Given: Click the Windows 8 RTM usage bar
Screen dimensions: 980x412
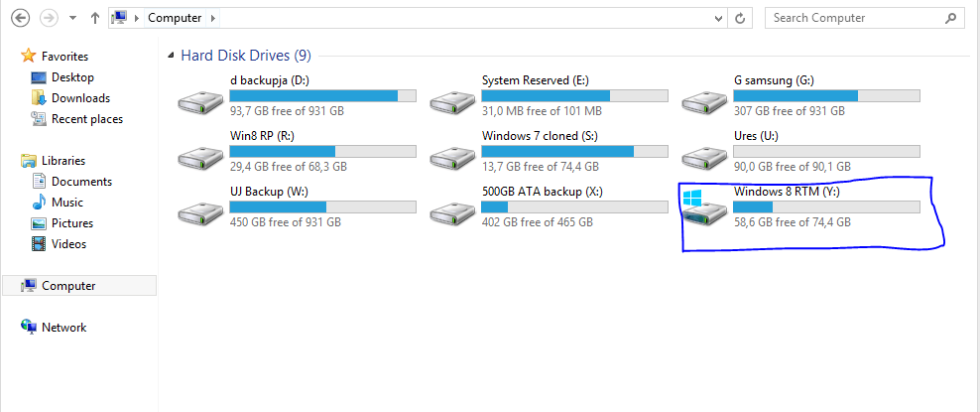Looking at the screenshot, I should click(x=827, y=206).
